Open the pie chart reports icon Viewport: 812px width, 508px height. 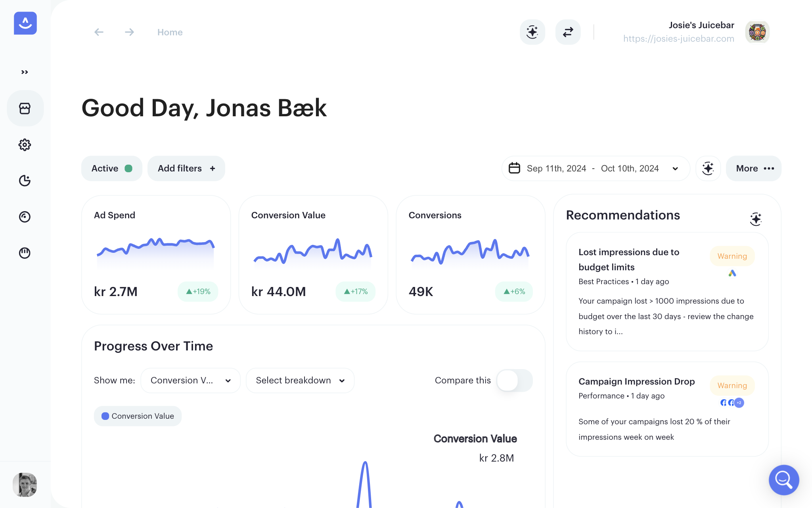point(25,181)
